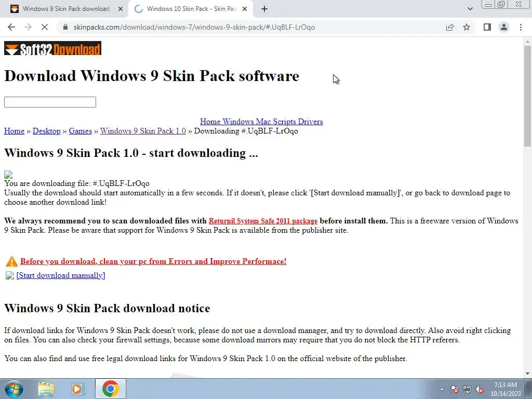532x399 pixels.
Task: Click the small icon beside Start download manually
Action: tap(10, 275)
